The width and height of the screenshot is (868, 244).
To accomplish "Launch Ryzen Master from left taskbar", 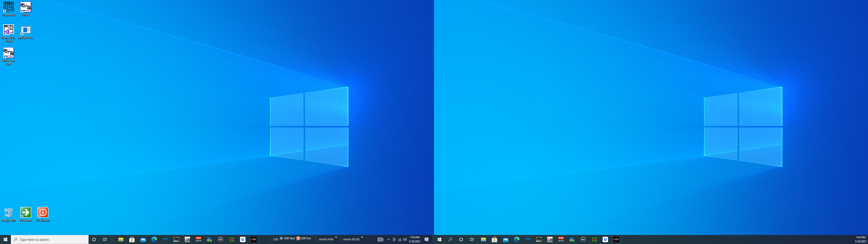I will (254, 239).
